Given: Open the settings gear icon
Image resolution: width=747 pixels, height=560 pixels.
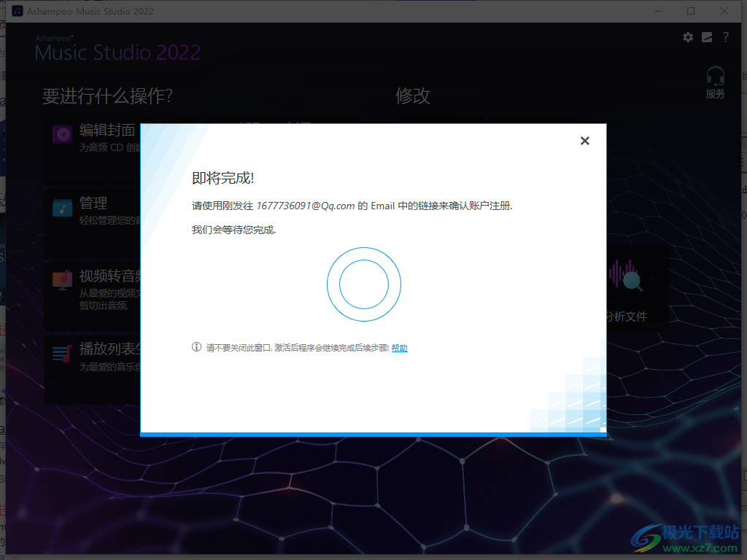Looking at the screenshot, I should tap(687, 37).
